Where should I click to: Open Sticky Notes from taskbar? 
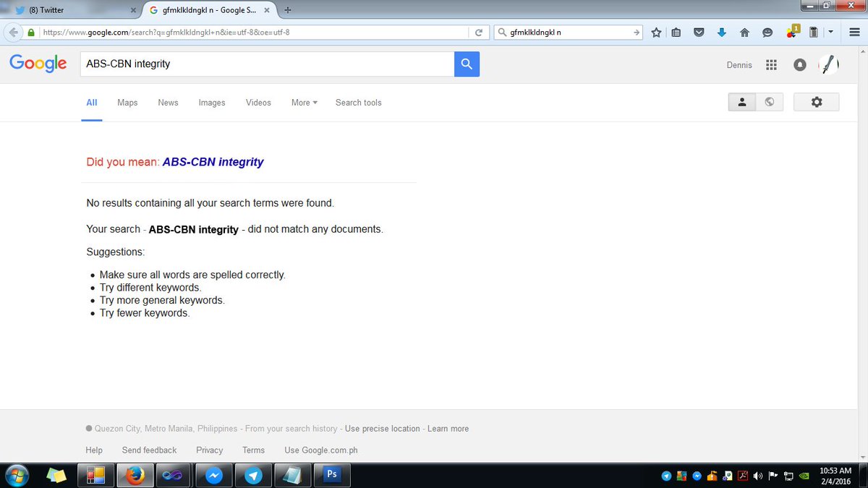[x=56, y=475]
